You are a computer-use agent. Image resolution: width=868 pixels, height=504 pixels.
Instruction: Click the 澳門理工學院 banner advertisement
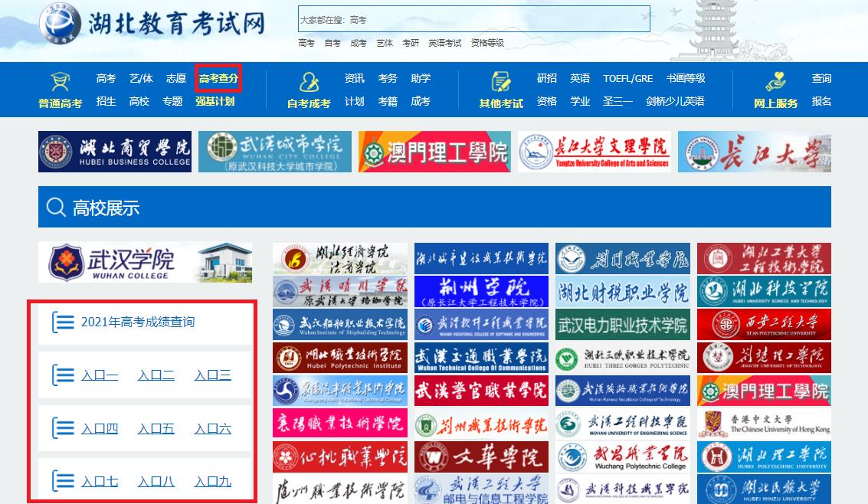tap(434, 152)
